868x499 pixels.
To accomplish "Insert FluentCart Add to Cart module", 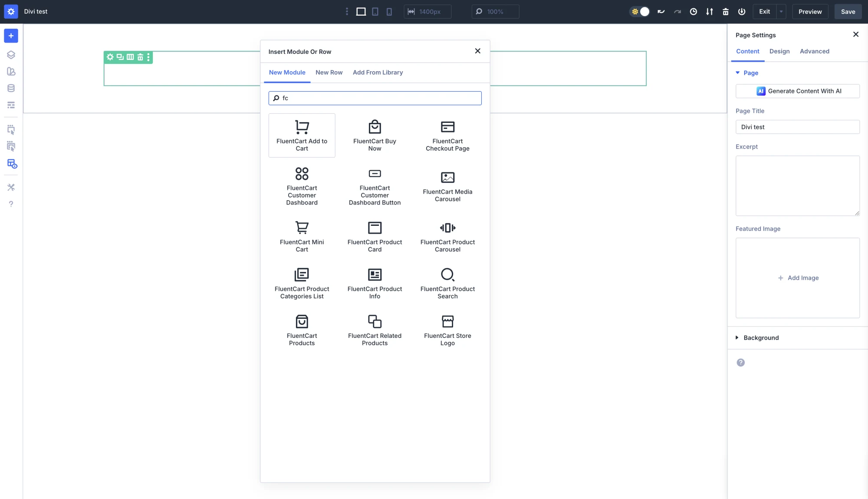I will [302, 135].
